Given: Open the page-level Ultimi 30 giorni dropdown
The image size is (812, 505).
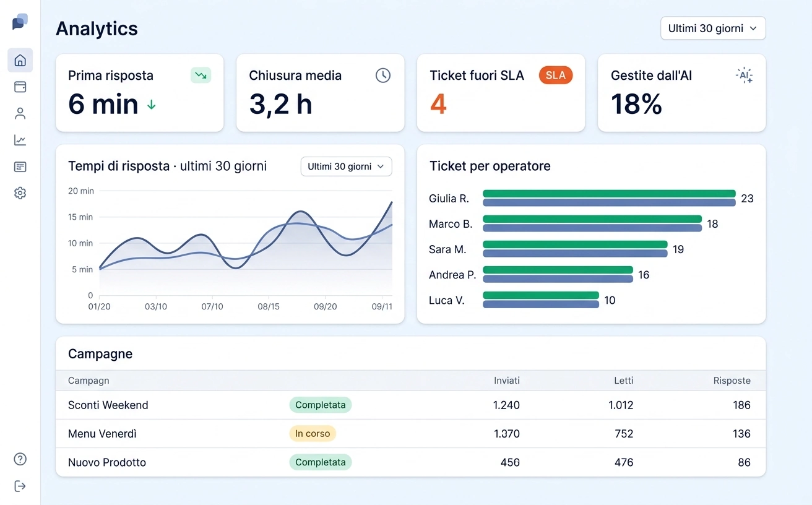Looking at the screenshot, I should coord(713,28).
